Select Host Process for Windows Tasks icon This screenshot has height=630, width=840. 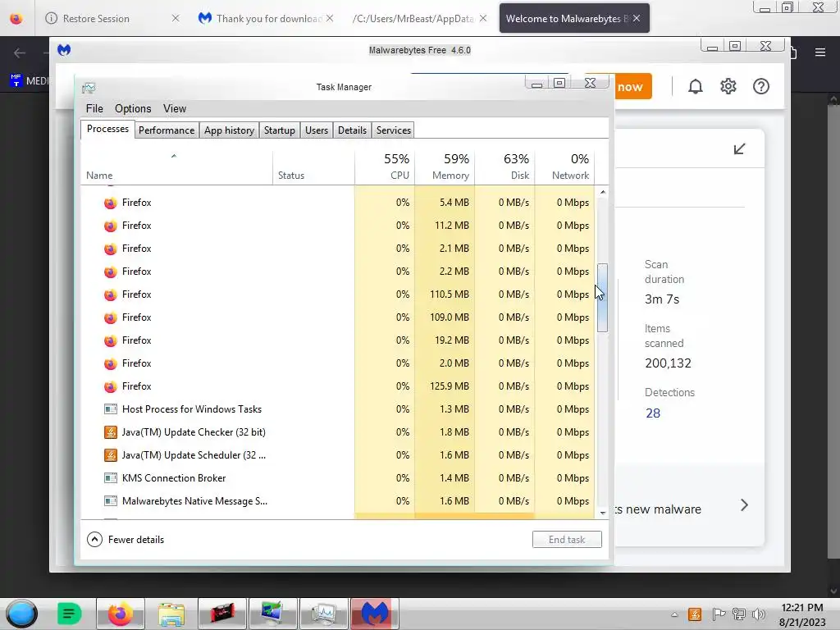click(x=111, y=409)
